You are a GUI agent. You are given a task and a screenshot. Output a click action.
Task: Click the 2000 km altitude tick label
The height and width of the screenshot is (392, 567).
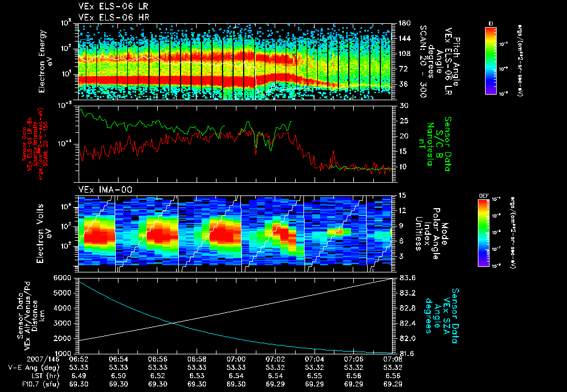(x=62, y=338)
